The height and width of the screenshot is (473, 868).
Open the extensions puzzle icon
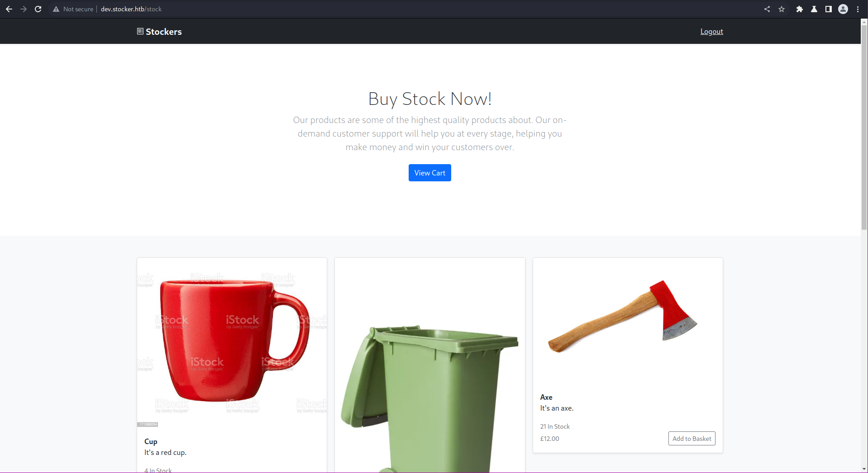click(x=800, y=9)
